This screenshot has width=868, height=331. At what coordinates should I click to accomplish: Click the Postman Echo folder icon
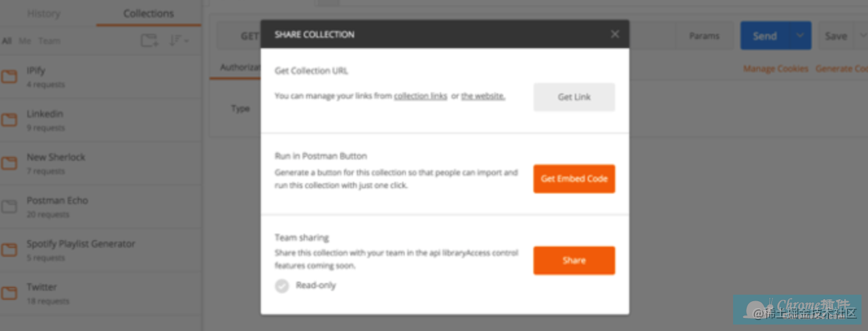pos(9,207)
